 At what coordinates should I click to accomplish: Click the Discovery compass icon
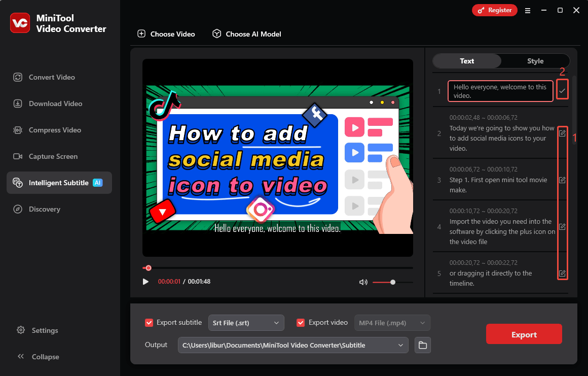coord(18,209)
